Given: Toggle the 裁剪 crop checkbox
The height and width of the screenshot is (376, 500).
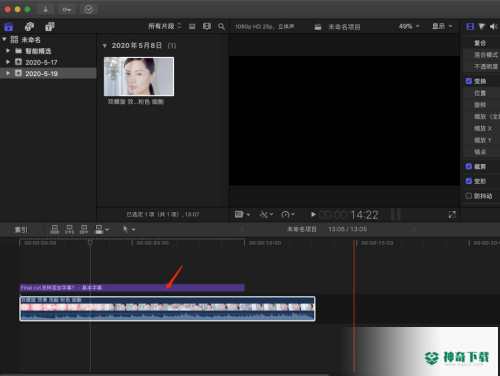Looking at the screenshot, I should click(x=469, y=166).
